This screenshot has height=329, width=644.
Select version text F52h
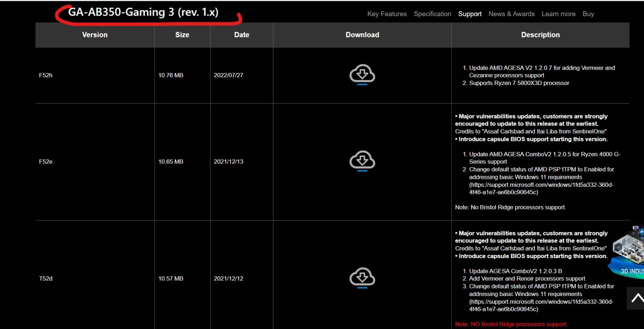pos(45,75)
